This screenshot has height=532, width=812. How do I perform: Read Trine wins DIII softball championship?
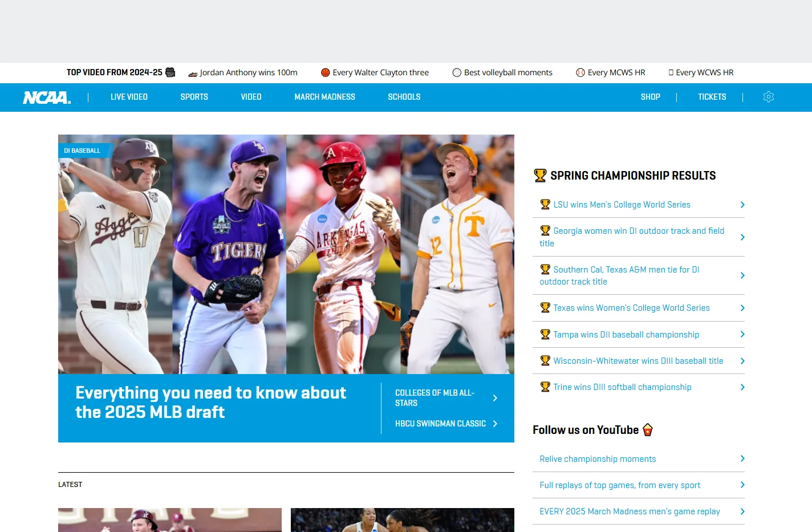(622, 387)
